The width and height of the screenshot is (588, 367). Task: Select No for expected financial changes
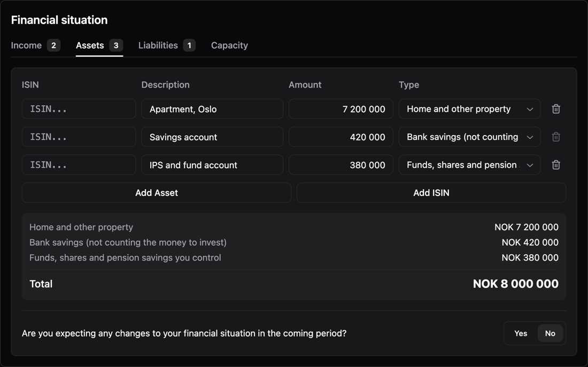pos(550,333)
